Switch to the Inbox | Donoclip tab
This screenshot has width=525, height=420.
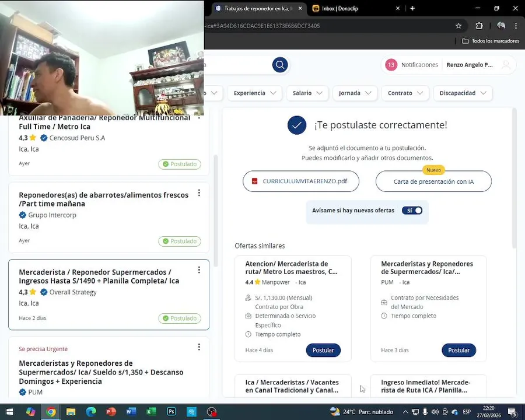pyautogui.click(x=356, y=8)
